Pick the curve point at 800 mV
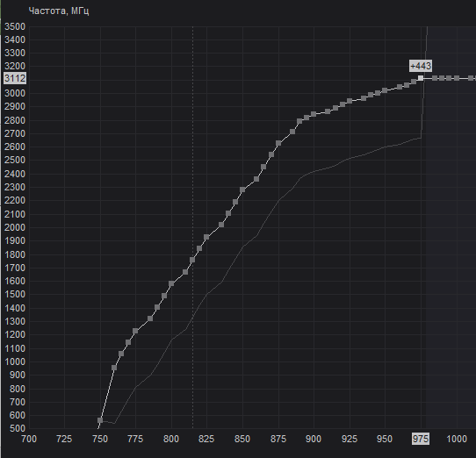476x458 pixels. 171,283
